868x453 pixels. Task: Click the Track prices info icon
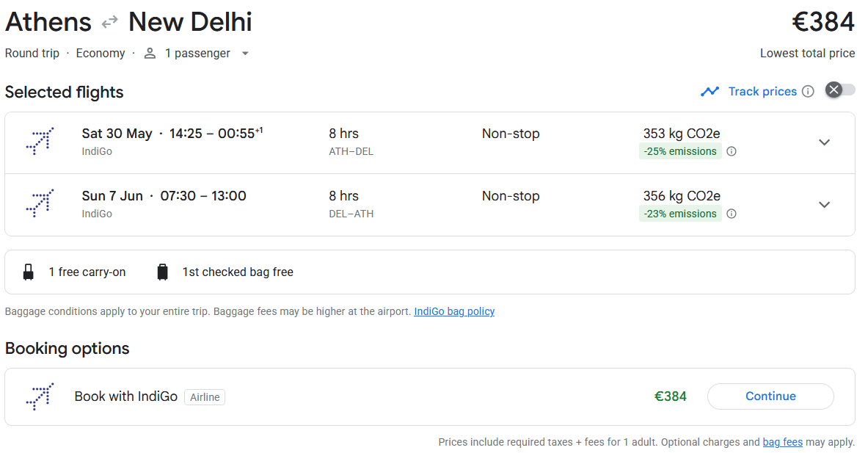click(808, 92)
